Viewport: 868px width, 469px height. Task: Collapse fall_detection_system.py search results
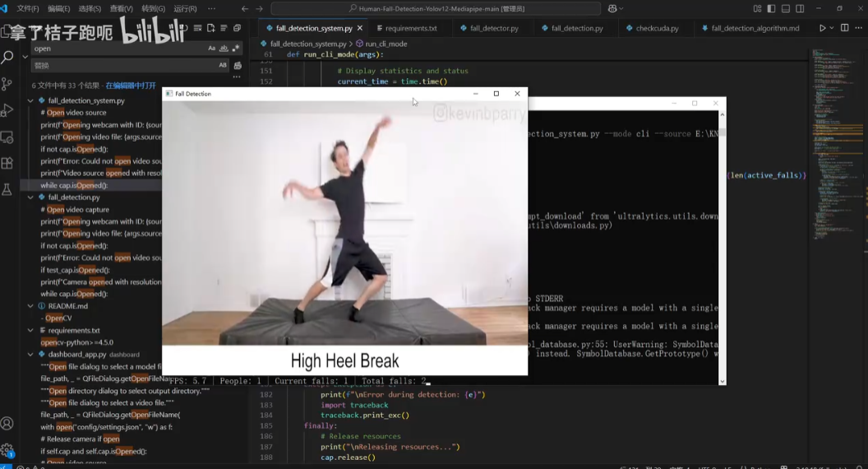click(x=31, y=101)
